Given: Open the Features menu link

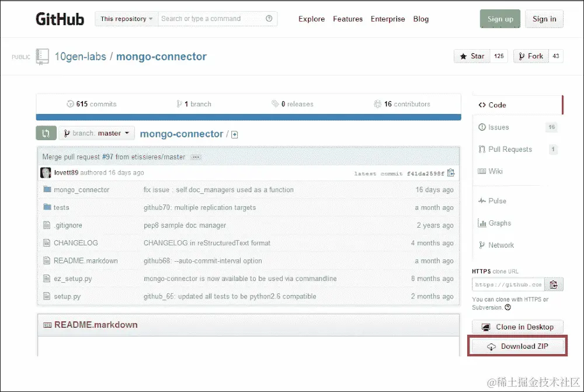Looking at the screenshot, I should click(x=347, y=19).
